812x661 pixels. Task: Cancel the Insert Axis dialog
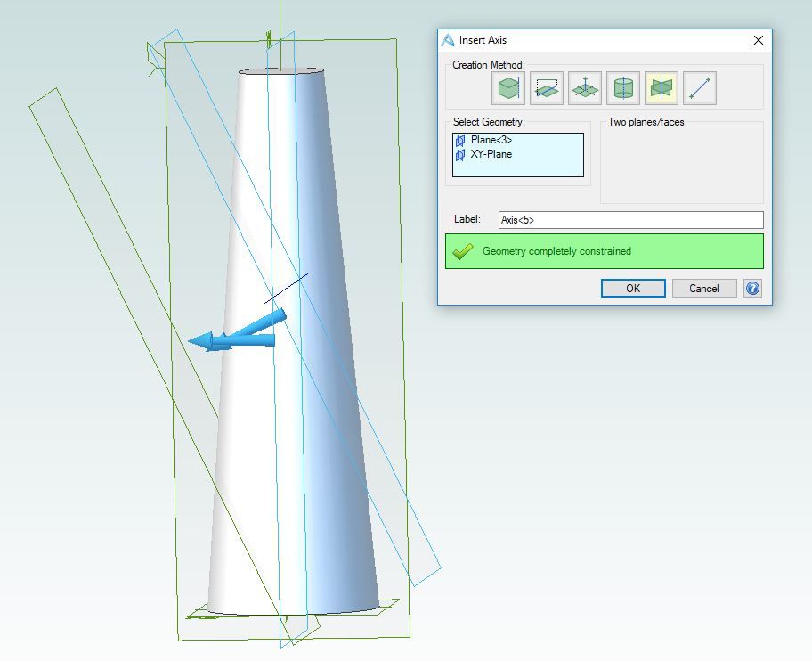[x=703, y=288]
